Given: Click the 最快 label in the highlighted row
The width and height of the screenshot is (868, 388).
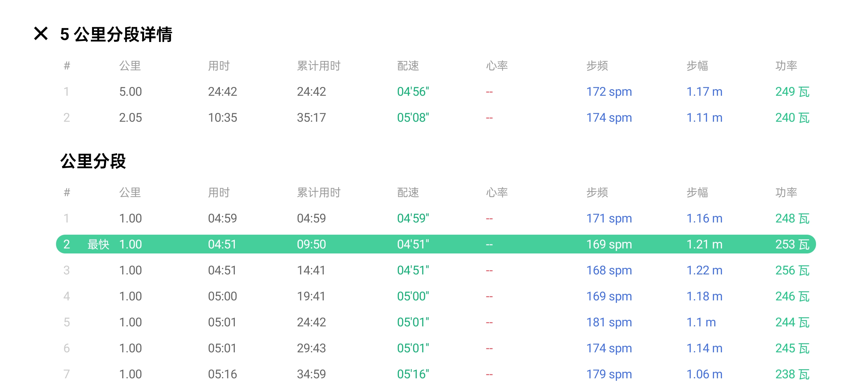Looking at the screenshot, I should point(98,244).
